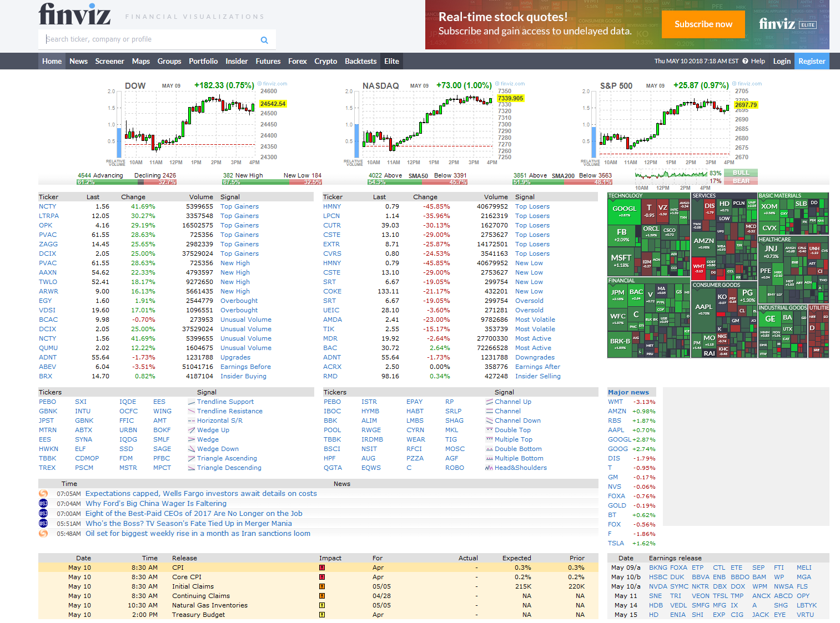The width and height of the screenshot is (840, 623).
Task: Click the Channel Down pattern icon
Action: click(490, 421)
